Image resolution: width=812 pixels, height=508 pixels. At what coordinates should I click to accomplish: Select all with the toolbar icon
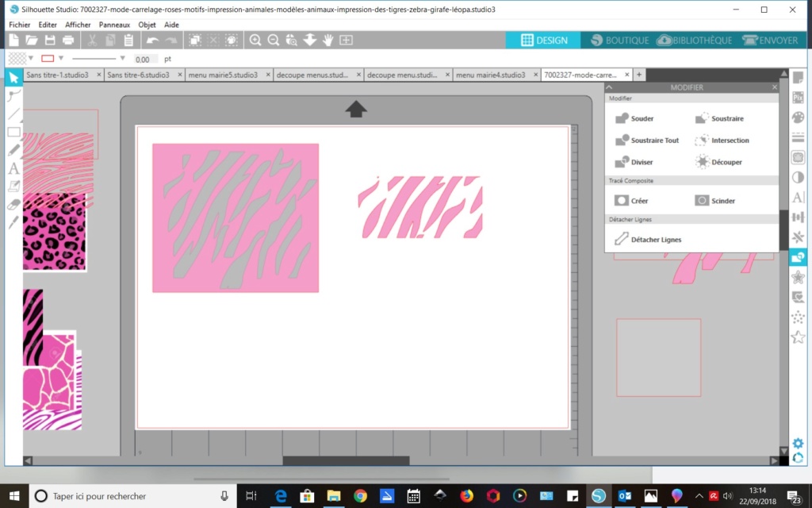[195, 40]
